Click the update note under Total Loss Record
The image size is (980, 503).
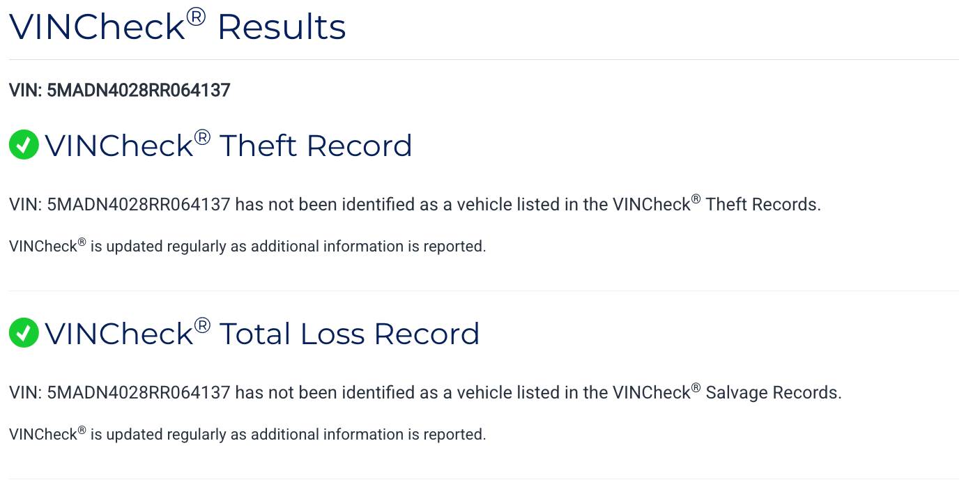247,435
